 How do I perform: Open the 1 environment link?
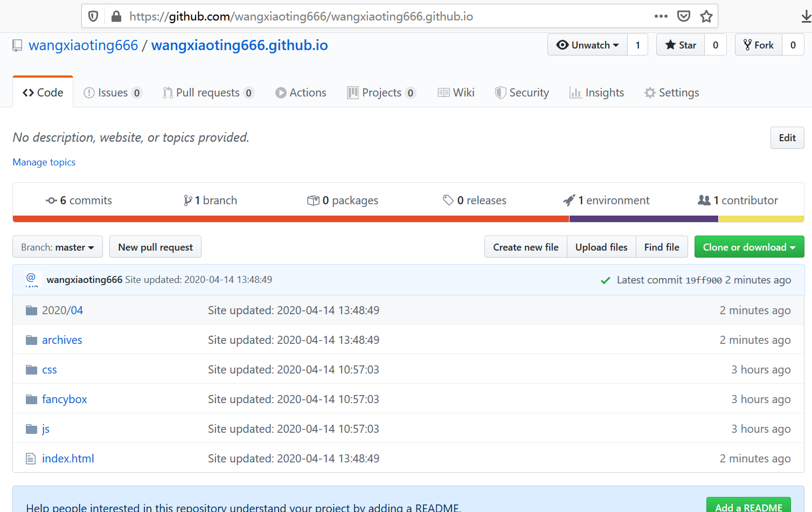pos(606,200)
